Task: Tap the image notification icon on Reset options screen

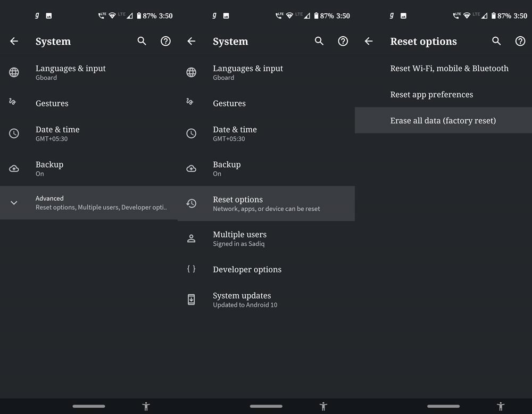Action: 403,15
